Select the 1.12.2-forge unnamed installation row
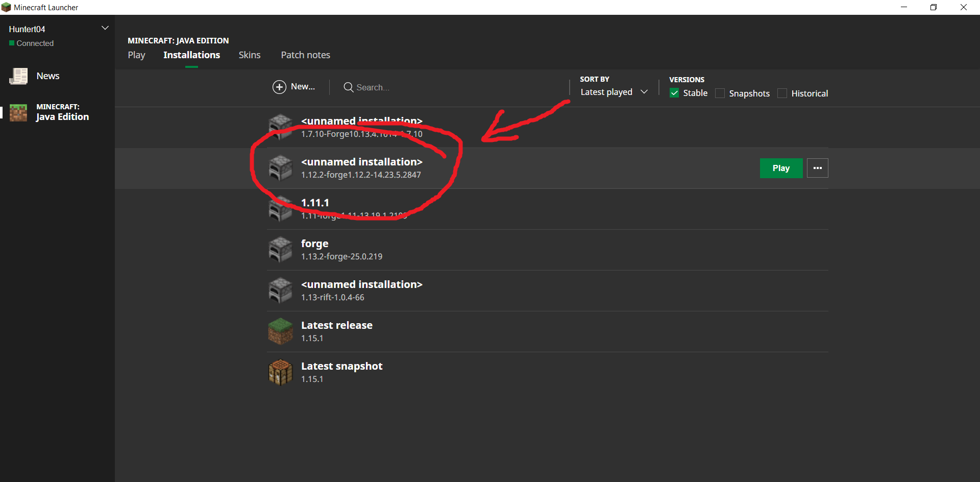This screenshot has height=482, width=980. tap(547, 168)
